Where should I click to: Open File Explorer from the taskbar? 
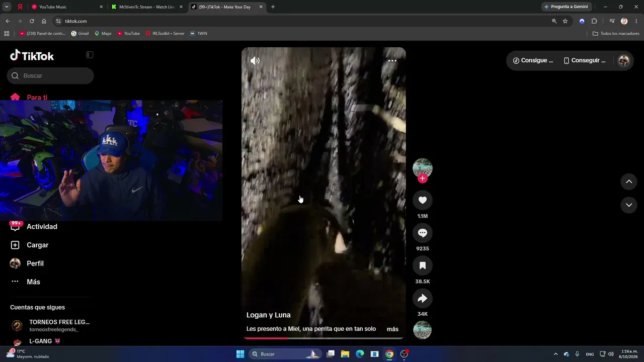pyautogui.click(x=345, y=354)
